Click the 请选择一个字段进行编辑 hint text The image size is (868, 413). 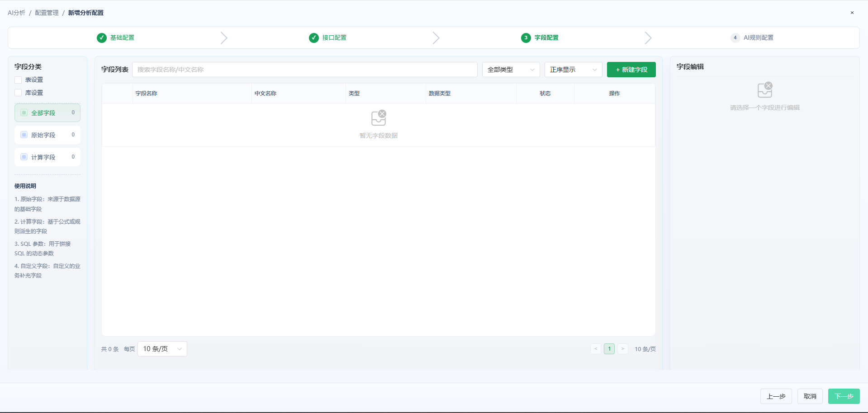click(x=765, y=108)
